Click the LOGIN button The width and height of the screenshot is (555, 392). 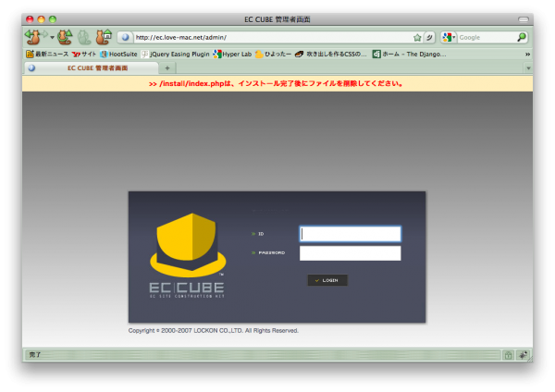(x=327, y=280)
